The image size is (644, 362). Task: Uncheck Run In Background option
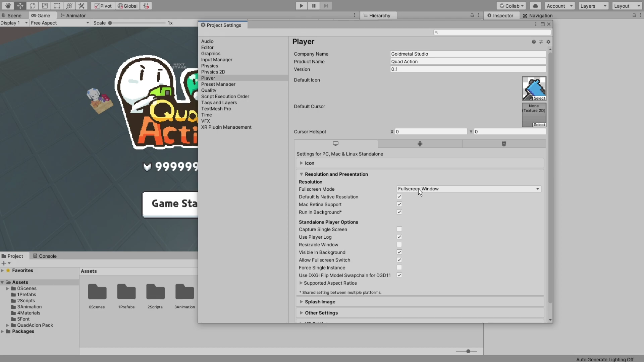tap(399, 212)
